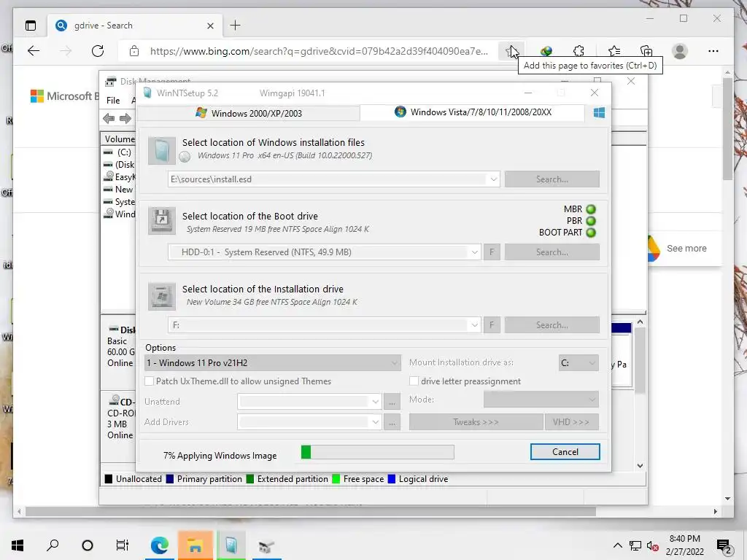This screenshot has height=560, width=747.
Task: Click the Windows logo icon in WinNTSetup tab bar
Action: (599, 112)
